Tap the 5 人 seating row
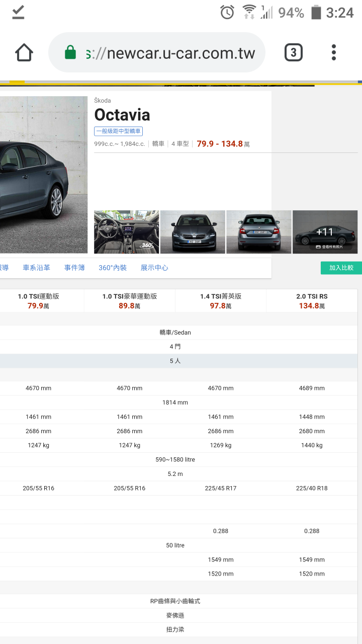The image size is (362, 644). coord(175,361)
